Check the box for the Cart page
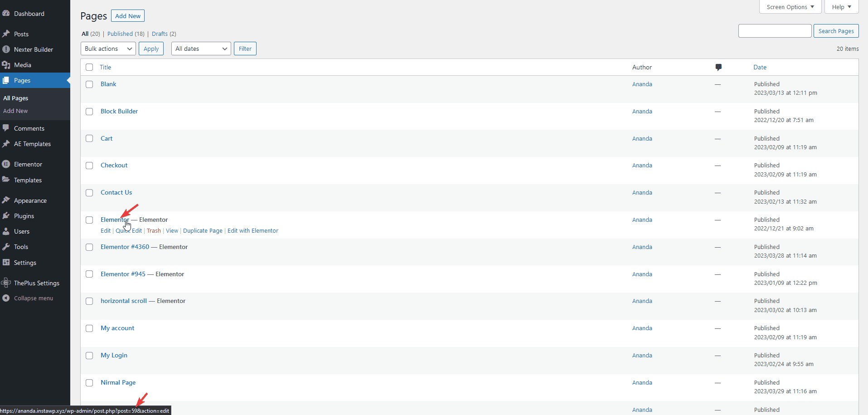The height and width of the screenshot is (415, 868). click(89, 138)
